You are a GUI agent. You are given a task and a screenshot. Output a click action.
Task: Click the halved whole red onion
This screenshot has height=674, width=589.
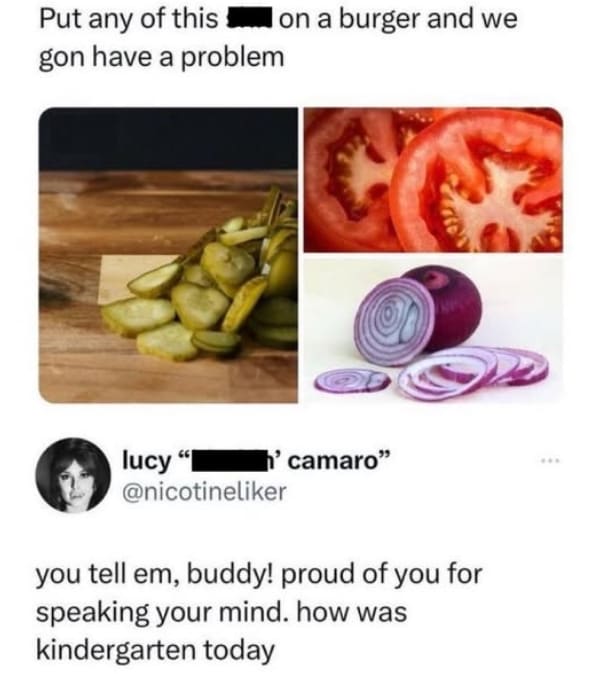point(419,315)
